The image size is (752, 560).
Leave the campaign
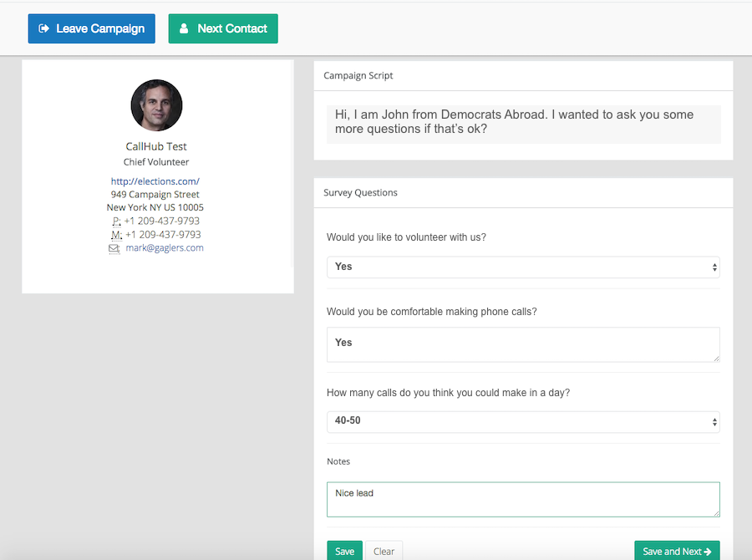coord(92,28)
